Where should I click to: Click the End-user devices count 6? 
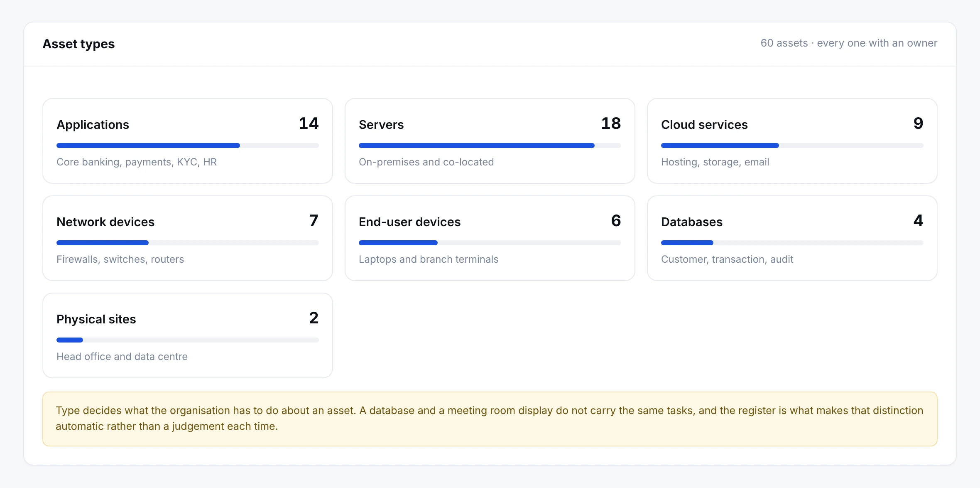coord(616,221)
